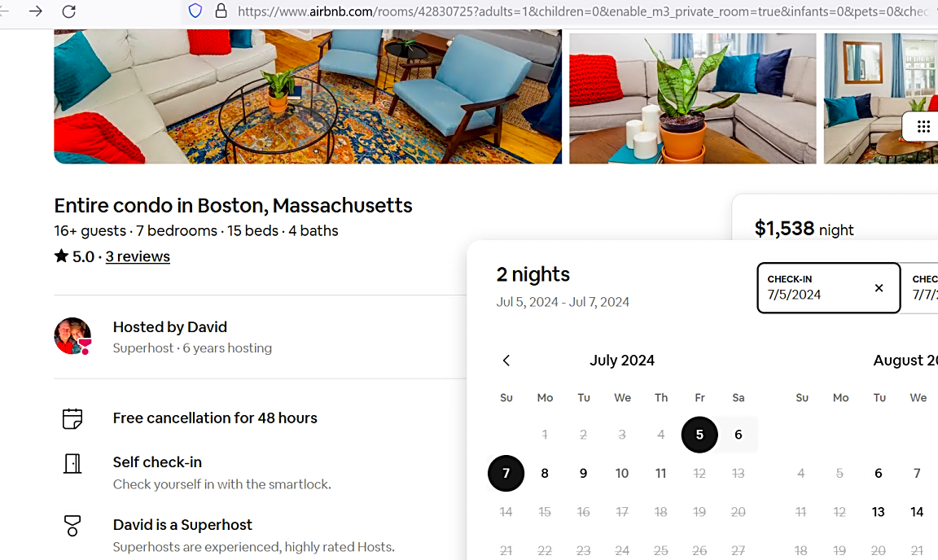Viewport: 938px width, 560px height.
Task: Click the self check-in door icon
Action: [72, 464]
